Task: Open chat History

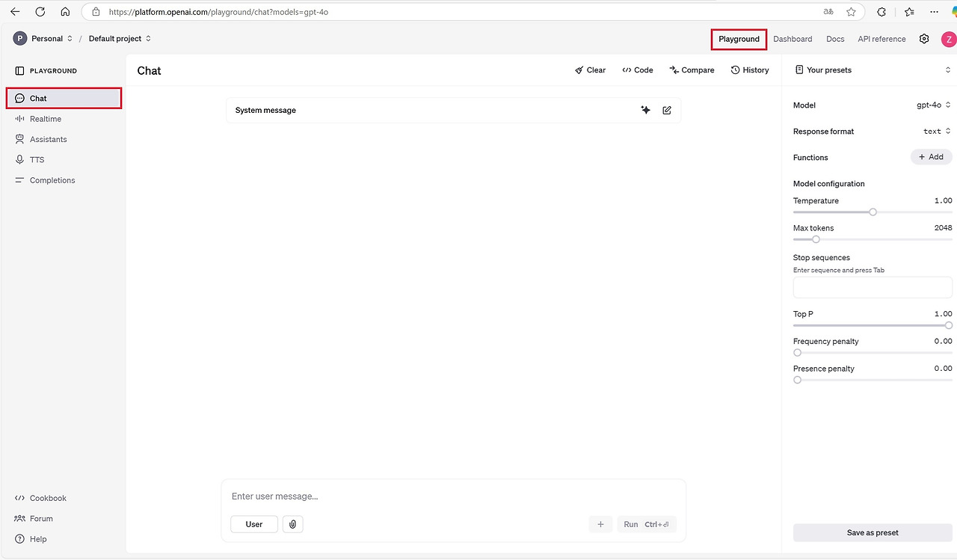Action: pos(750,70)
